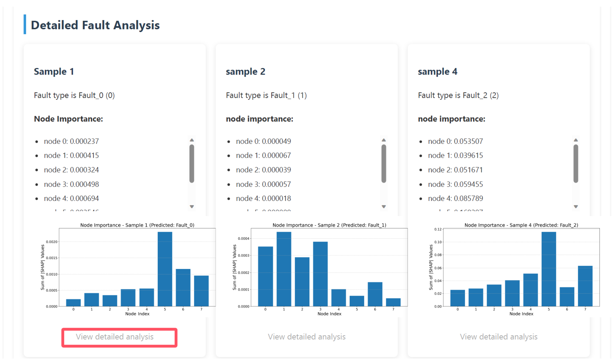Click sample 4 node list scrollbar thumb
Image resolution: width=614 pixels, height=364 pixels.
[x=576, y=164]
